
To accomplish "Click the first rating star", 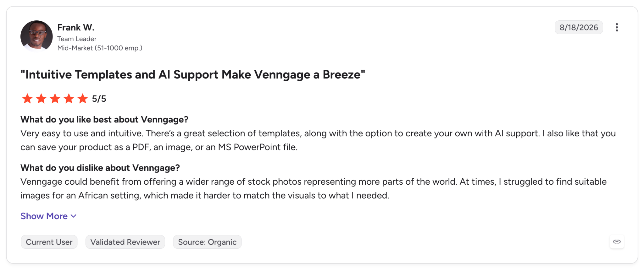I will [27, 99].
